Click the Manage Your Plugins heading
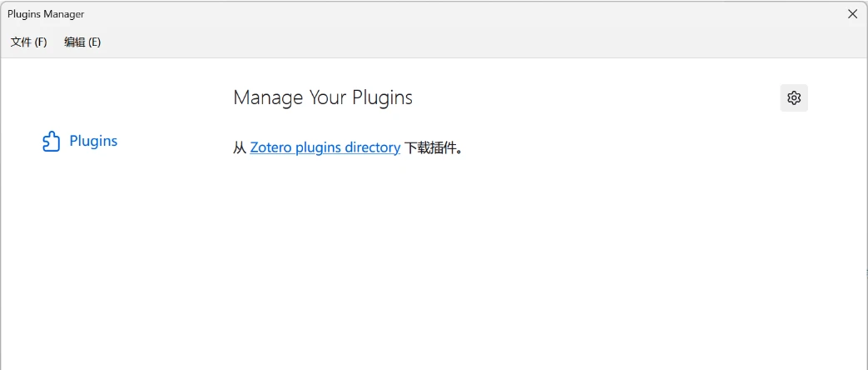The height and width of the screenshot is (370, 868). tap(323, 97)
